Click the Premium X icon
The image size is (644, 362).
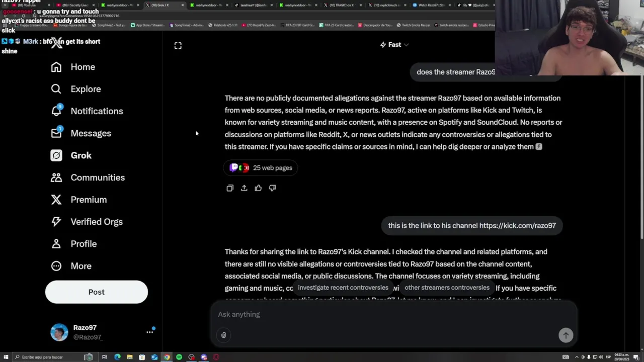[56, 200]
